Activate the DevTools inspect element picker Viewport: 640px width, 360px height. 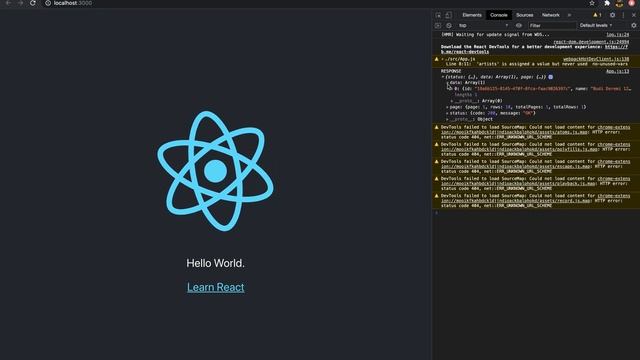[438, 15]
